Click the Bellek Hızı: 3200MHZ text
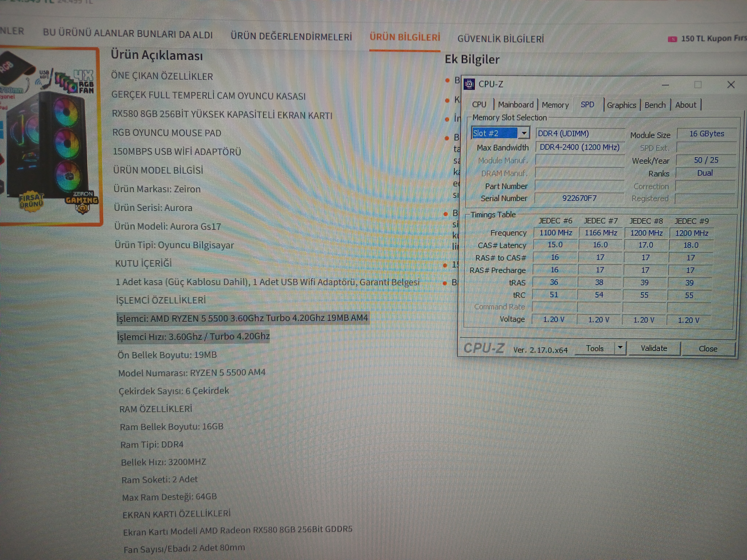747x560 pixels. click(163, 462)
